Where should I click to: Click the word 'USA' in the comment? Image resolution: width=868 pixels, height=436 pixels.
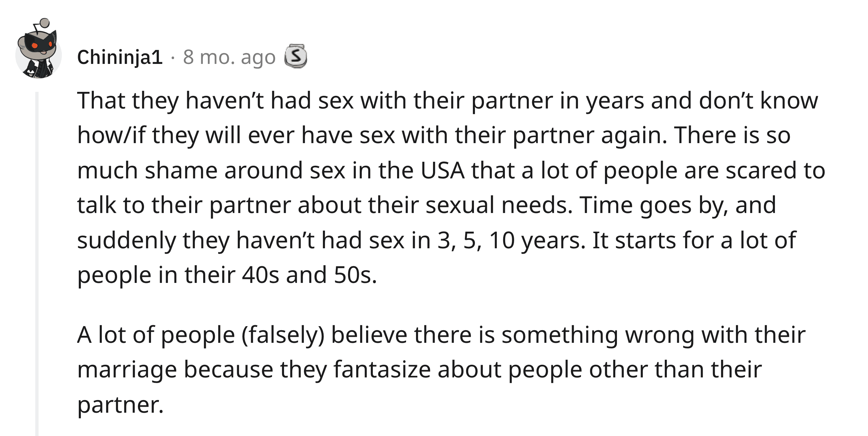(442, 170)
